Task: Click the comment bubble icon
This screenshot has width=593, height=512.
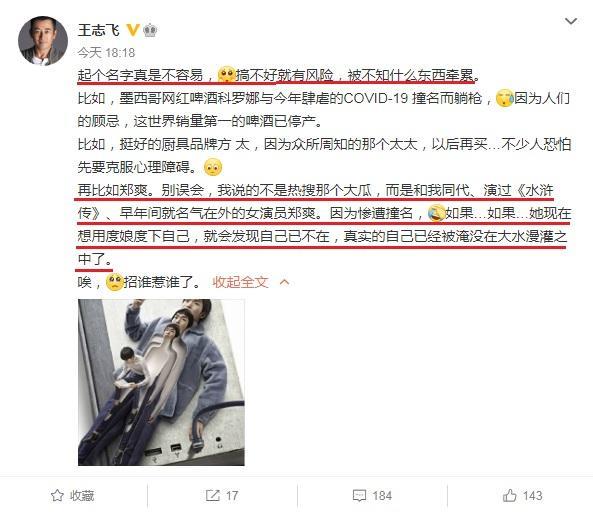Action: (x=359, y=495)
